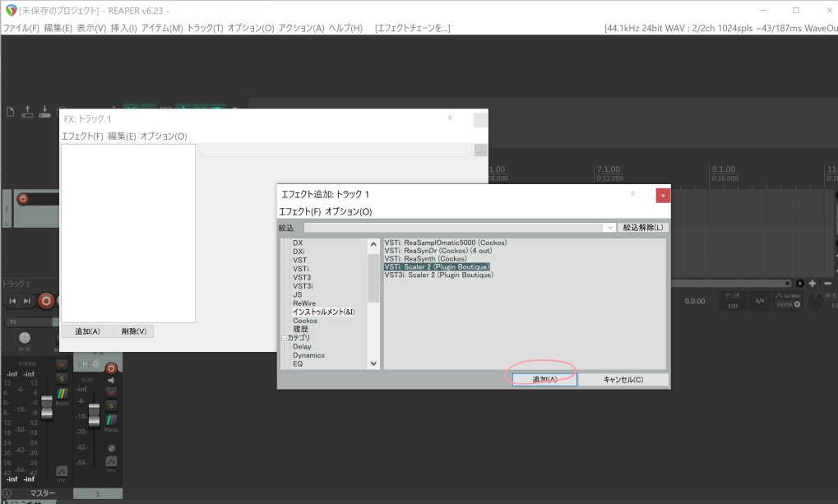Image resolution: width=838 pixels, height=504 pixels.
Task: Go to project end in transport
Action: pos(26,301)
